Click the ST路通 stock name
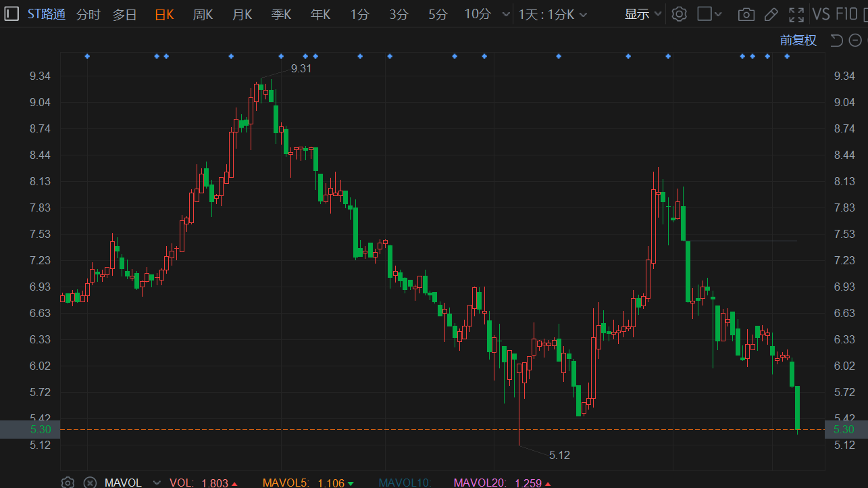Image resolution: width=868 pixels, height=488 pixels. pyautogui.click(x=47, y=14)
